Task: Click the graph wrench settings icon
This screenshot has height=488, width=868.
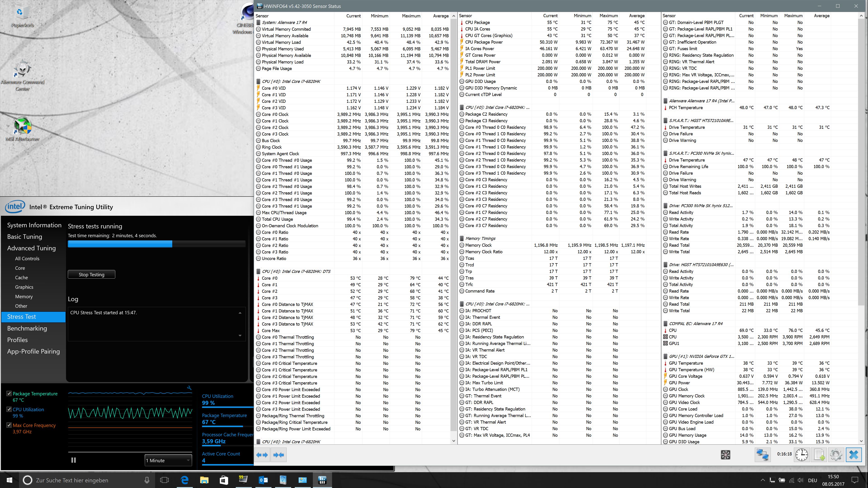Action: click(189, 388)
